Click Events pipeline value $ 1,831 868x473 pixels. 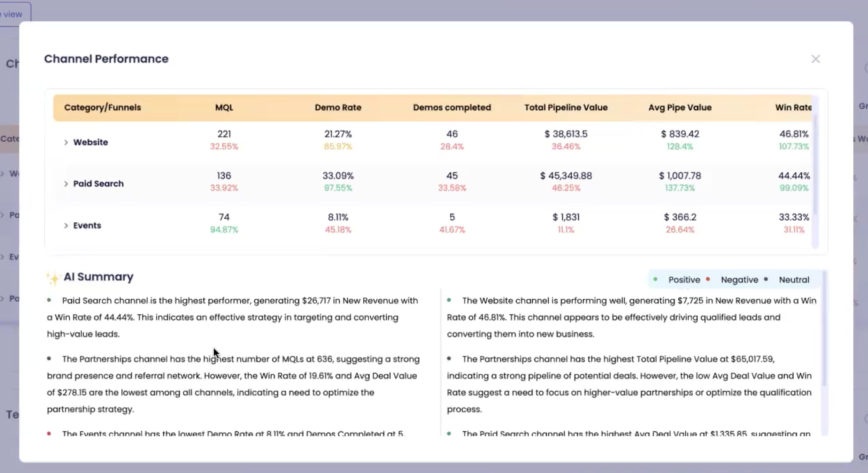click(566, 217)
